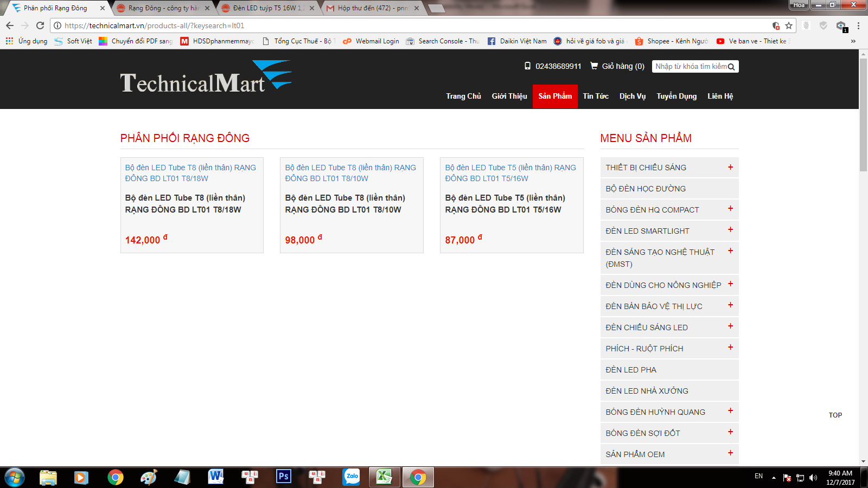Click the TechnicalMart logo
This screenshot has height=488, width=868.
(x=206, y=78)
